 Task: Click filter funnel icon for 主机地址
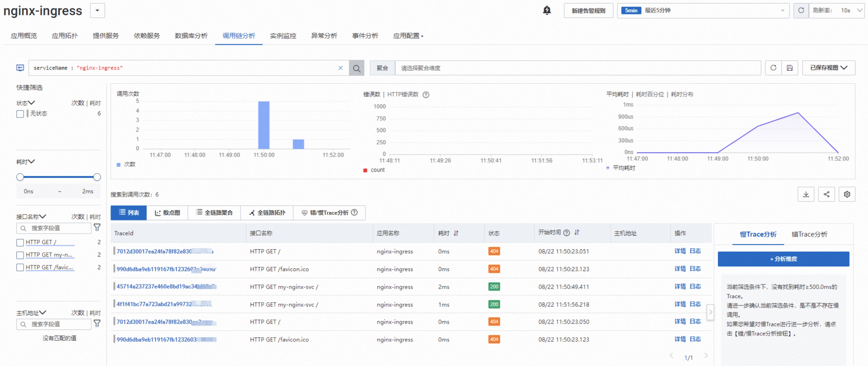tap(97, 324)
